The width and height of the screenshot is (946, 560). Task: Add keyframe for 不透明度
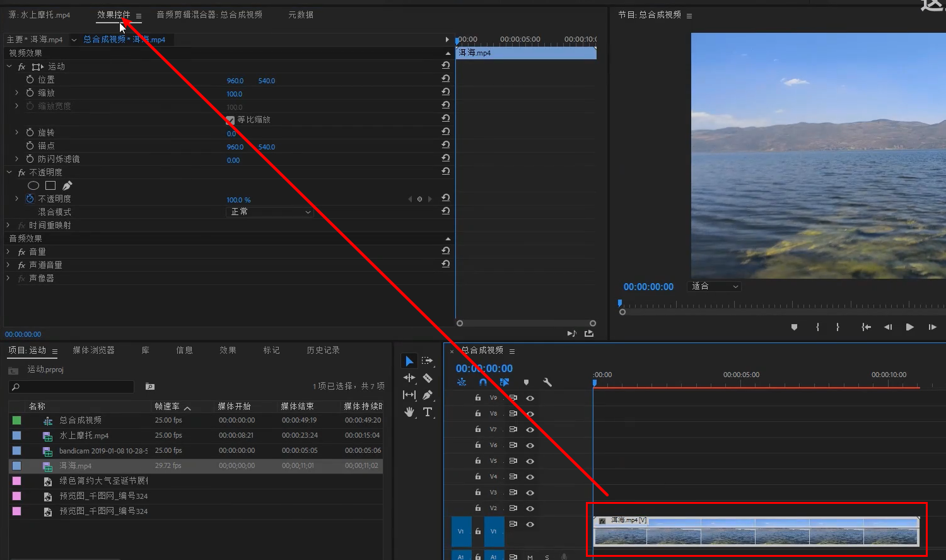tap(419, 199)
